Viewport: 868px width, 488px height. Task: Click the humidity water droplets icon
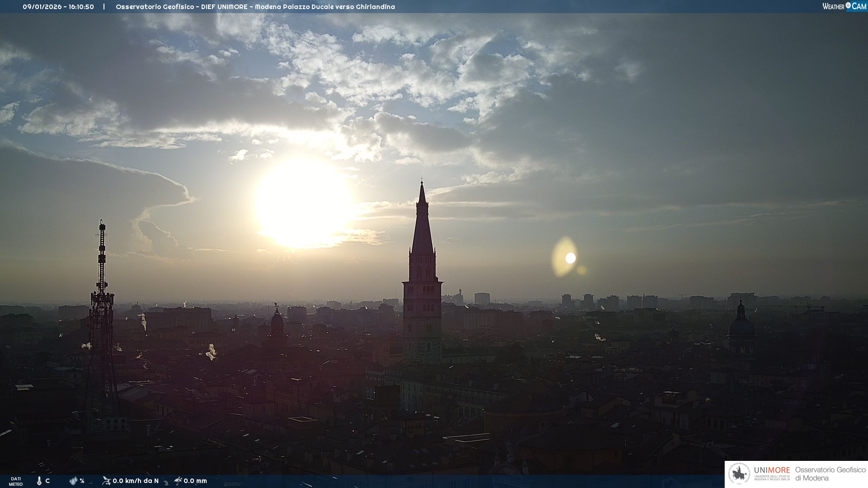pos(73,481)
